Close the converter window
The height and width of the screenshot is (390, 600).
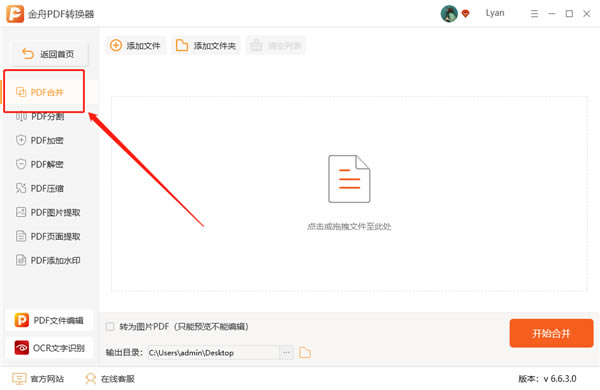(x=587, y=14)
